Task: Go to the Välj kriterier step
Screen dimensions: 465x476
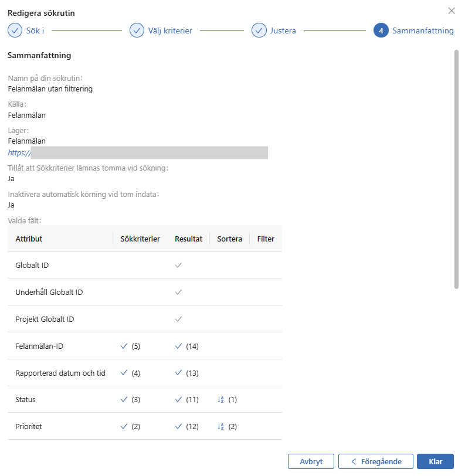Action: point(169,30)
